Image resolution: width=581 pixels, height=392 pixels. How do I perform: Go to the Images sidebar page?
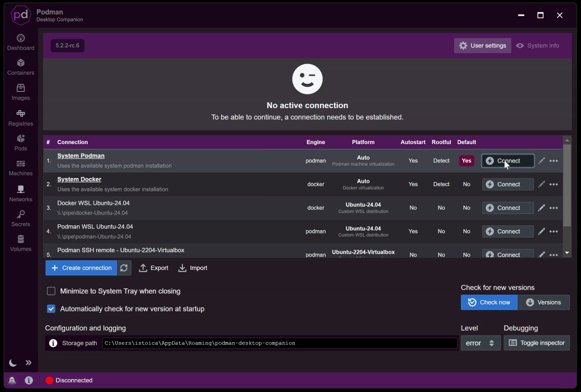(21, 92)
